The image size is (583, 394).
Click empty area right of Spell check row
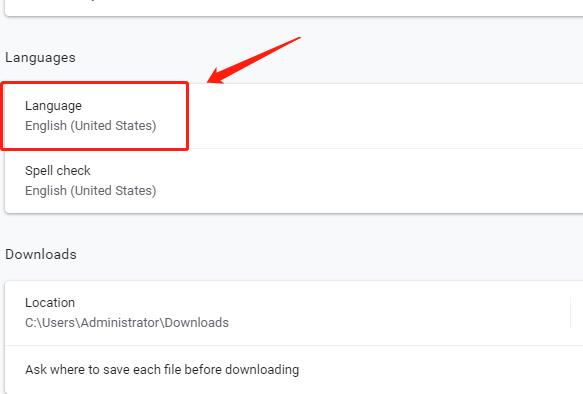(x=368, y=181)
